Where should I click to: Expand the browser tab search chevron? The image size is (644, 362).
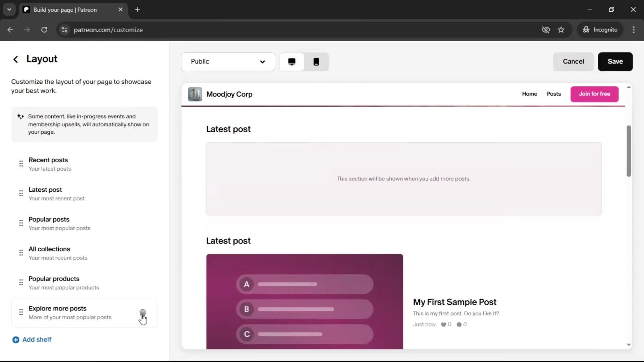[x=9, y=9]
